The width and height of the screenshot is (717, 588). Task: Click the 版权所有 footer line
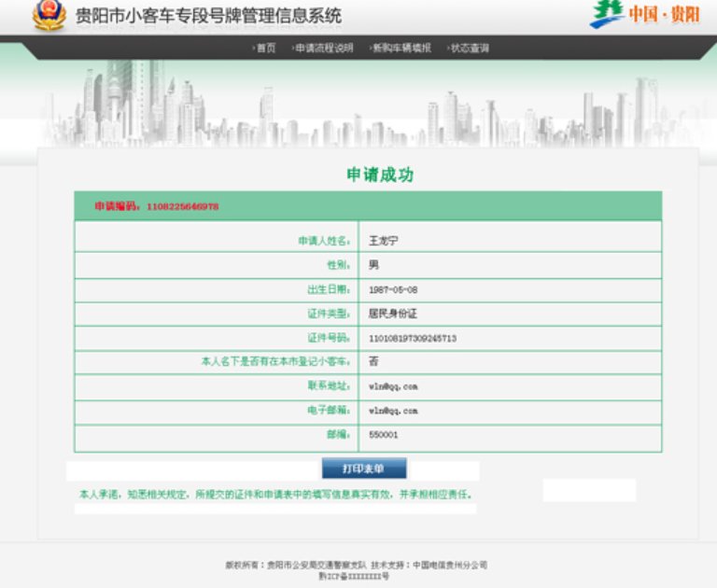(357, 566)
